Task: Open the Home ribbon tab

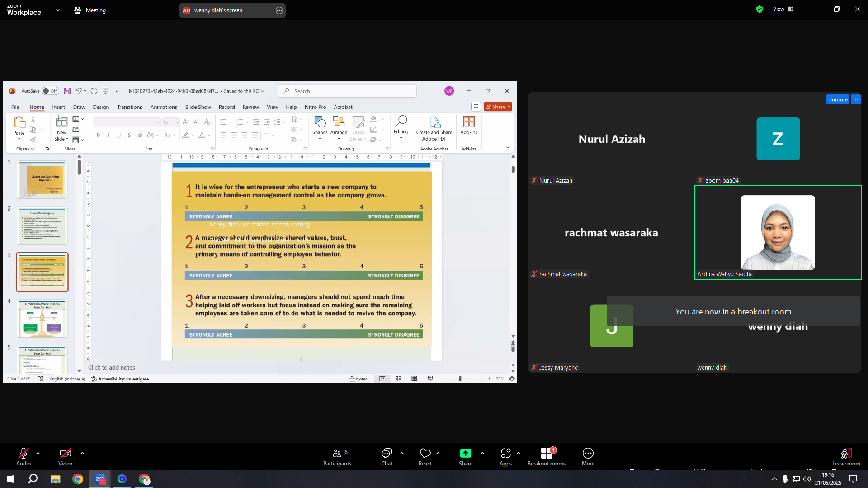Action: click(37, 107)
